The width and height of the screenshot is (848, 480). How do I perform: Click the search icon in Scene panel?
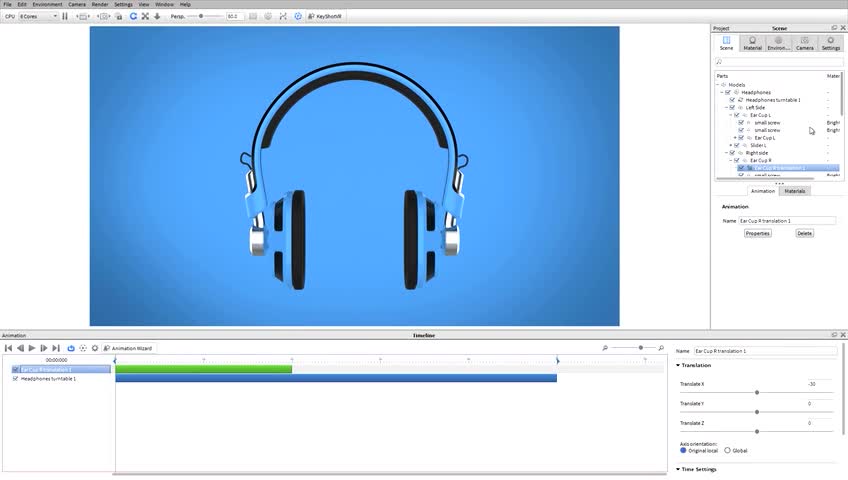(x=719, y=62)
